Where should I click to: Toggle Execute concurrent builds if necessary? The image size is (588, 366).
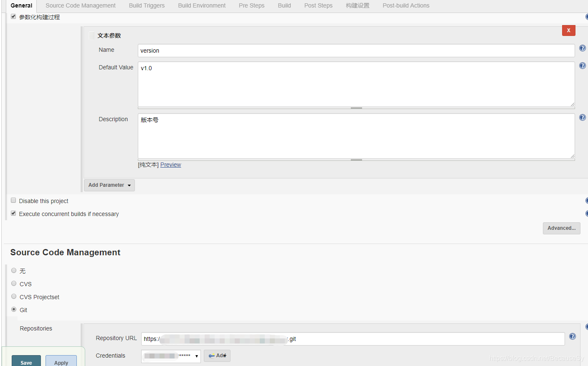(x=13, y=213)
